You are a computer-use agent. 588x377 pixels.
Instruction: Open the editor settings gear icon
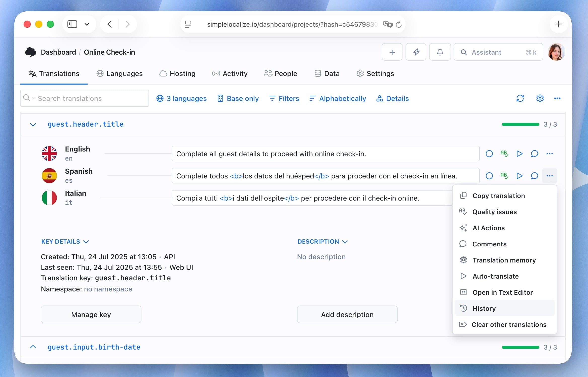(x=540, y=98)
